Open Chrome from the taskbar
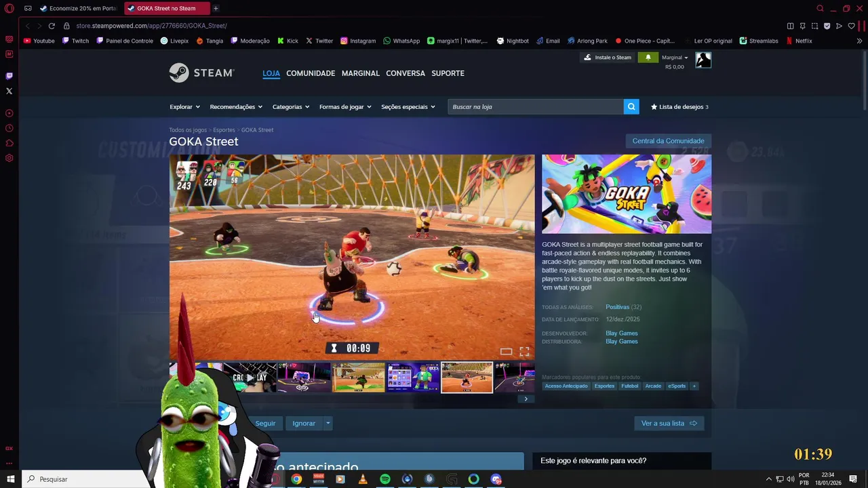This screenshot has height=488, width=868. [x=296, y=479]
